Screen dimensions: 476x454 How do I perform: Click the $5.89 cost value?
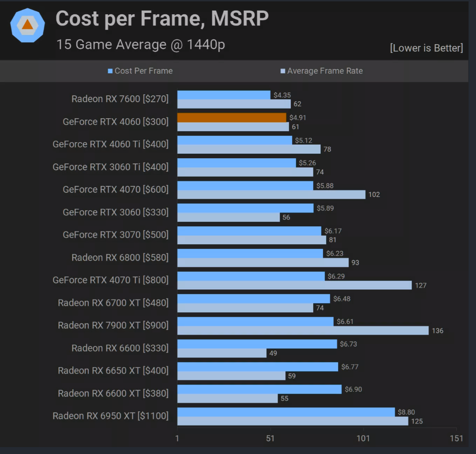(x=325, y=208)
